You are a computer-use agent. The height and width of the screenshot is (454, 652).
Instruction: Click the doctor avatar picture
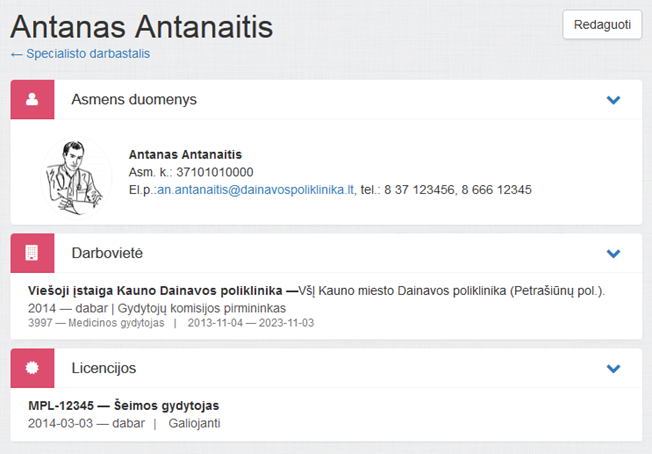coord(78,173)
